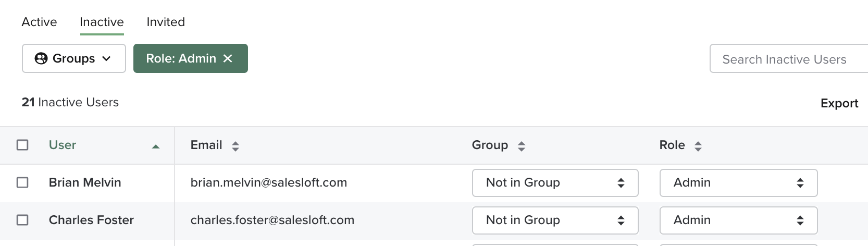
Task: Select all users checkbox in header
Action: 22,145
